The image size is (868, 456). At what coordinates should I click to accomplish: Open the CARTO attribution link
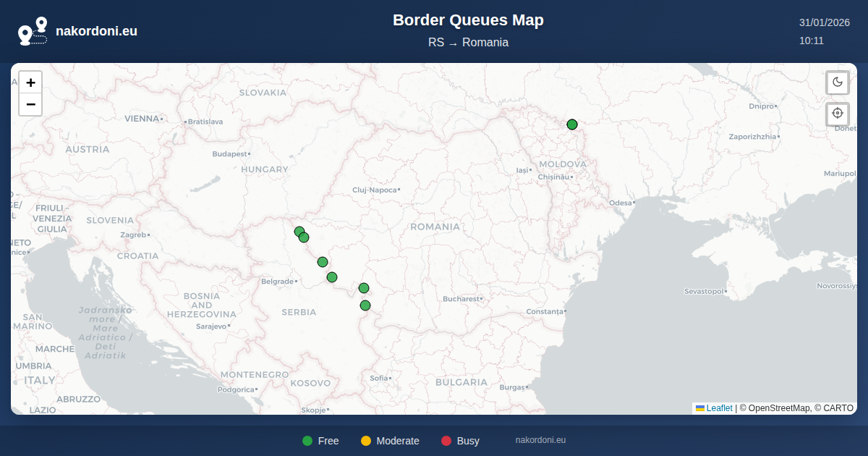(838, 408)
